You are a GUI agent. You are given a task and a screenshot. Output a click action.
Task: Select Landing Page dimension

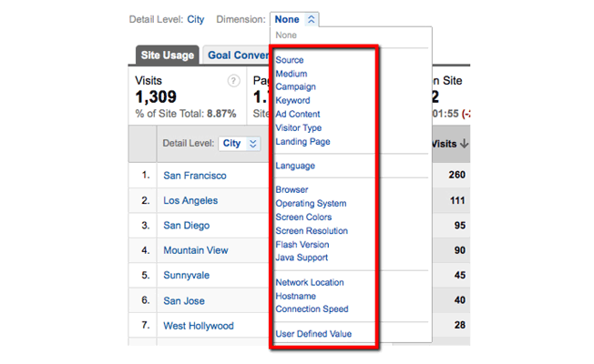pos(302,142)
